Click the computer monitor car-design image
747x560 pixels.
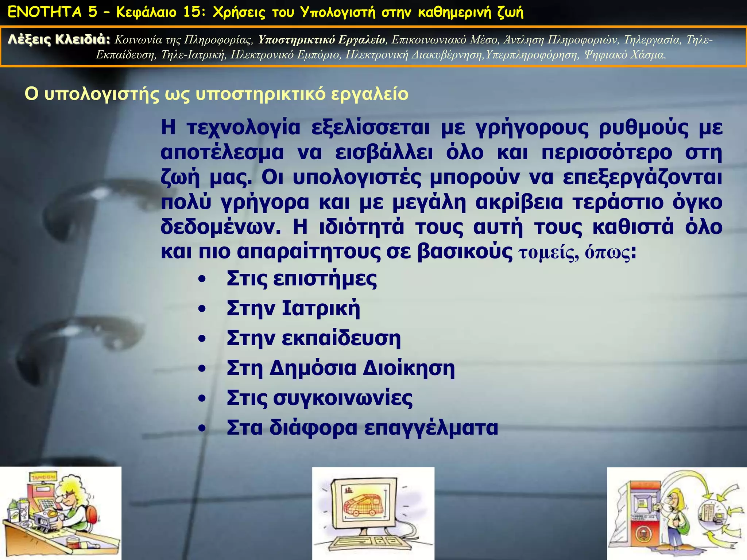click(373, 513)
